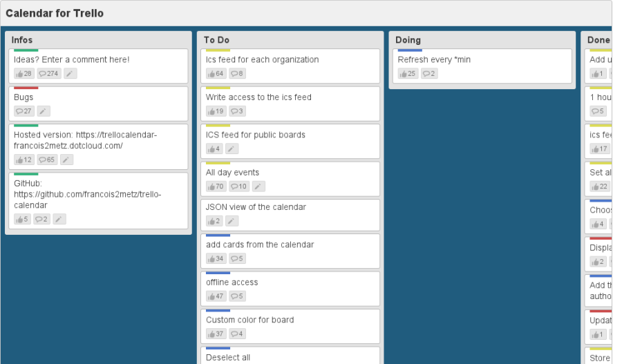Open 'Write access to the ics feed' card
Screen dimensions: 622x364
[290, 104]
